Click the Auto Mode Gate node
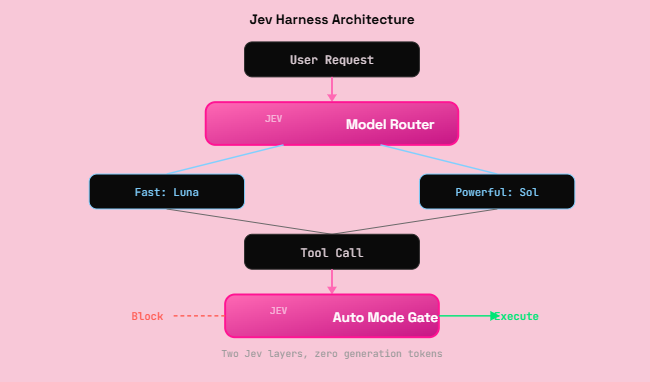The image size is (650, 382). (332, 316)
